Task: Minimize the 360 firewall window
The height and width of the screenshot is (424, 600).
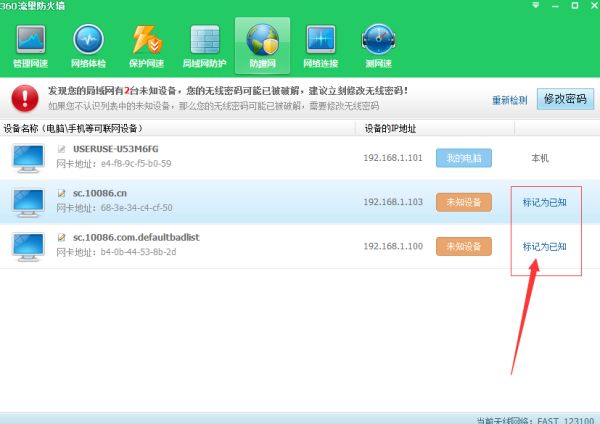Action: coord(555,6)
